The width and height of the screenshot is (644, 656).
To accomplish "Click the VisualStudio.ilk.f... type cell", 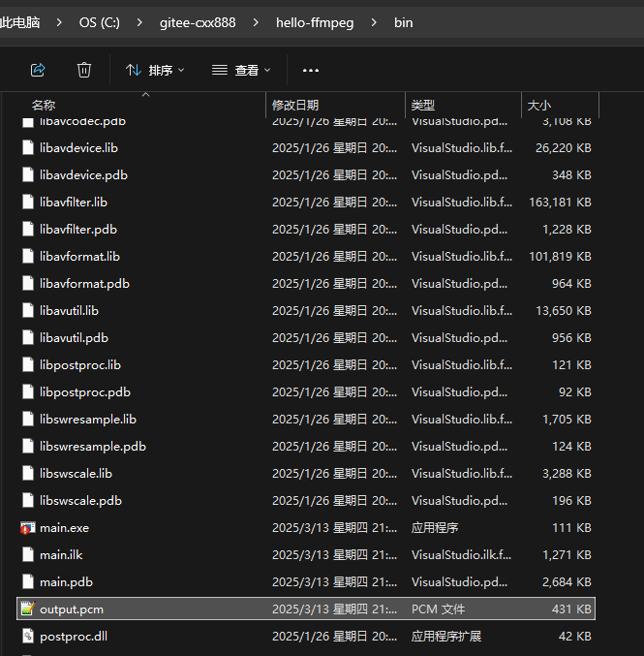I will 461,555.
